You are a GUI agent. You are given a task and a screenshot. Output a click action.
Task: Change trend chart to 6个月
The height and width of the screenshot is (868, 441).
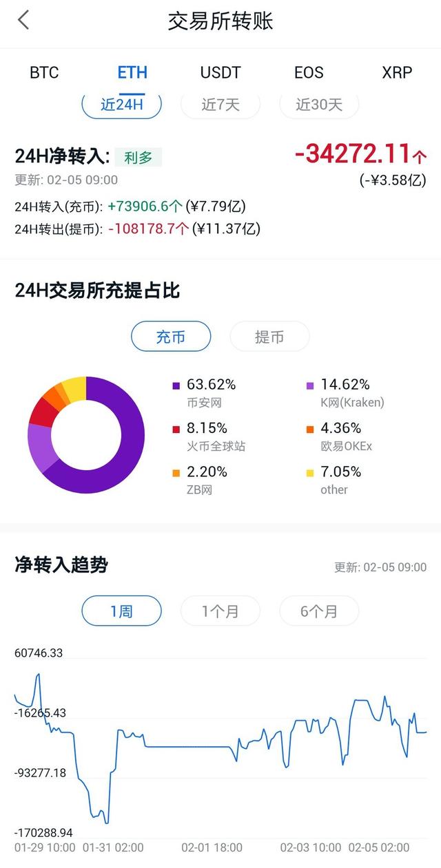(x=319, y=611)
